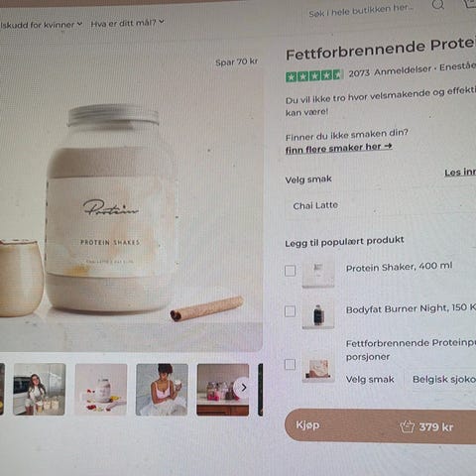Viewport: 476px width, 476px height.
Task: Open the shopping cart icon in header
Action: pos(471,3)
